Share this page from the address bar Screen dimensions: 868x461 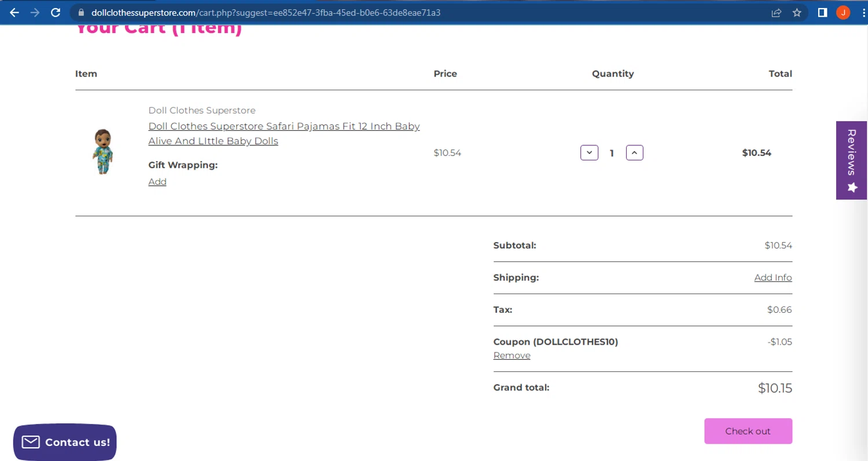click(777, 12)
